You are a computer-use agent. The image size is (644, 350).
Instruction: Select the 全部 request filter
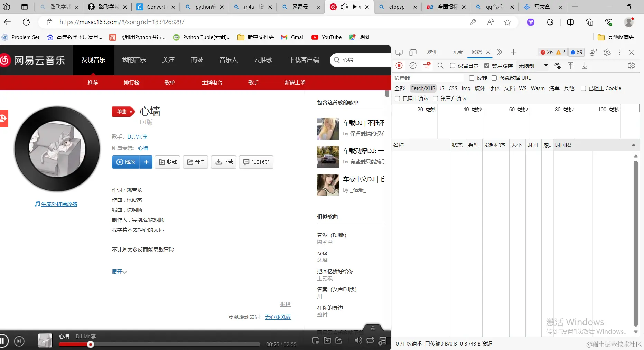pos(400,88)
